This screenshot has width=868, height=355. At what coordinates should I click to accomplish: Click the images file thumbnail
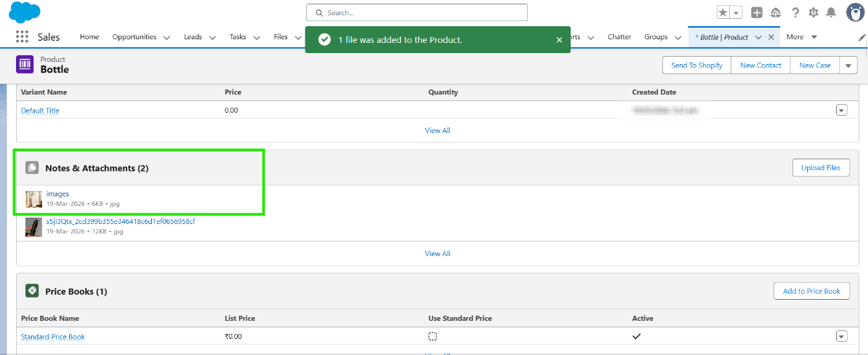tap(33, 199)
